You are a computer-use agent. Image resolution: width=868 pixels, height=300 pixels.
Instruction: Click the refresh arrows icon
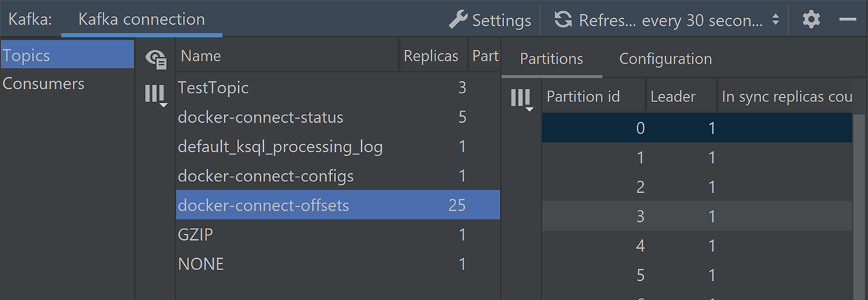(563, 20)
